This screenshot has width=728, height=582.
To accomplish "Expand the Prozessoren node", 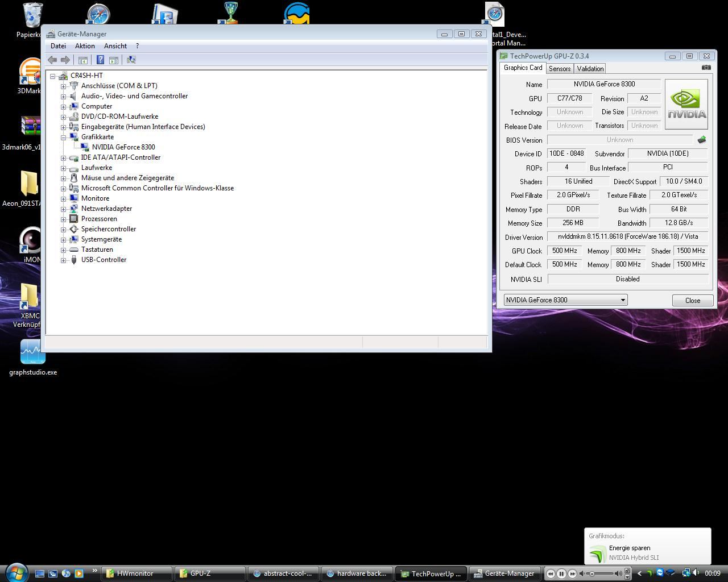I will point(64,219).
